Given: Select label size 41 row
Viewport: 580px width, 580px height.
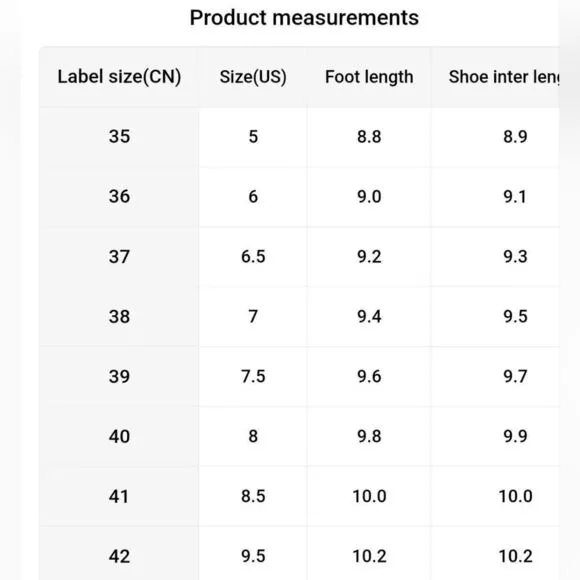Looking at the screenshot, I should pyautogui.click(x=299, y=496).
